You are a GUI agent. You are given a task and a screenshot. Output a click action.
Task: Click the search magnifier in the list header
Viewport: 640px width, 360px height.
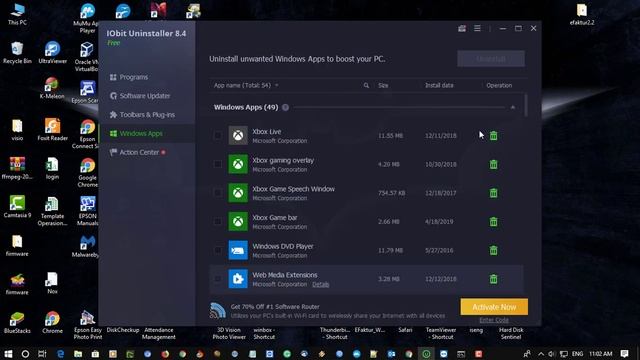point(366,85)
